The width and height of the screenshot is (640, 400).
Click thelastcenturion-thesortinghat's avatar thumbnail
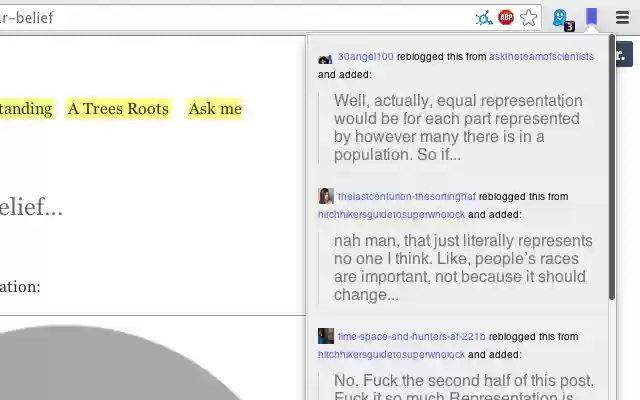tap(326, 196)
